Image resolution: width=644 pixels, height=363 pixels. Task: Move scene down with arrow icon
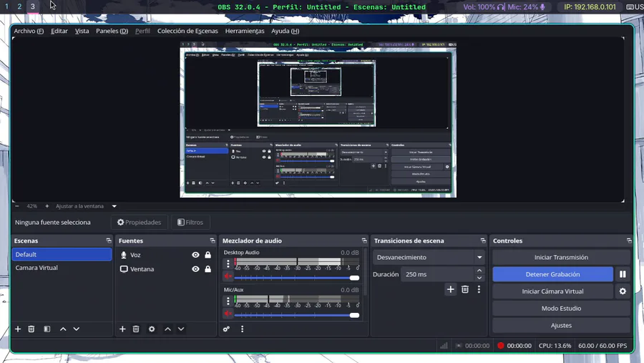point(77,329)
